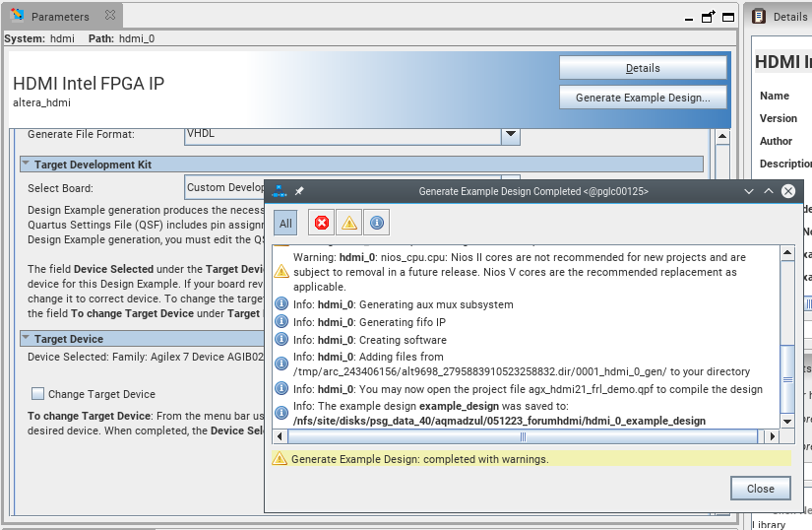Open the Select Board dropdown
This screenshot has height=530, width=812.
pos(224,187)
